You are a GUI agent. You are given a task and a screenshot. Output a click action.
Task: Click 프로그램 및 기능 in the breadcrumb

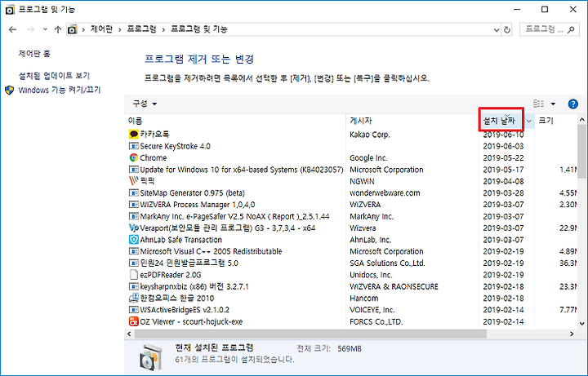coord(199,29)
